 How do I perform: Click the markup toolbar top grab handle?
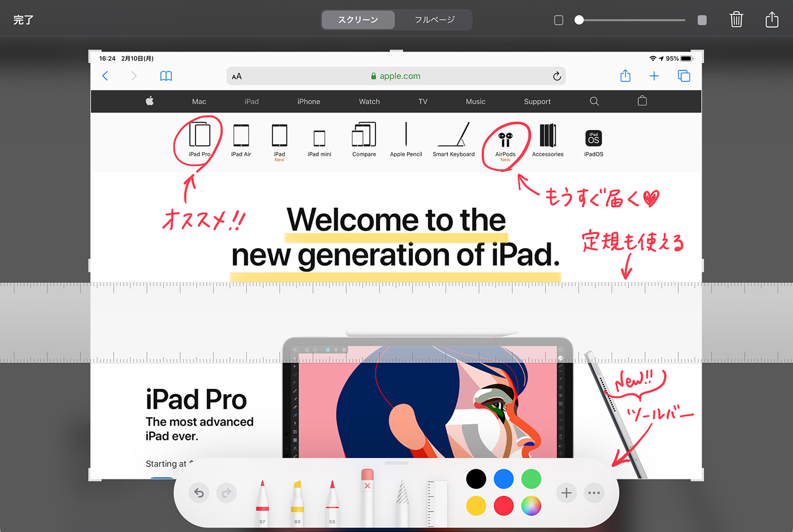[x=396, y=463]
